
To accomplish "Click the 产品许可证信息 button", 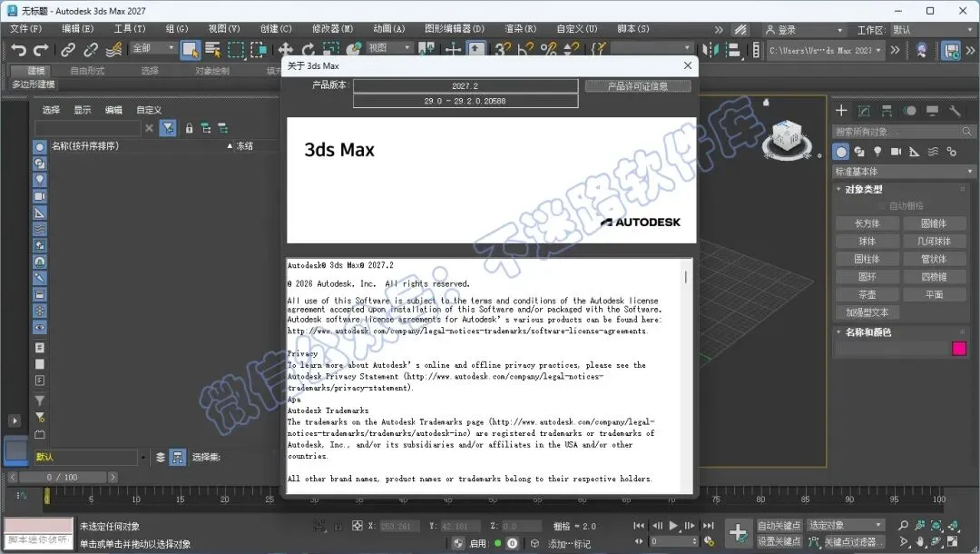I will point(638,86).
